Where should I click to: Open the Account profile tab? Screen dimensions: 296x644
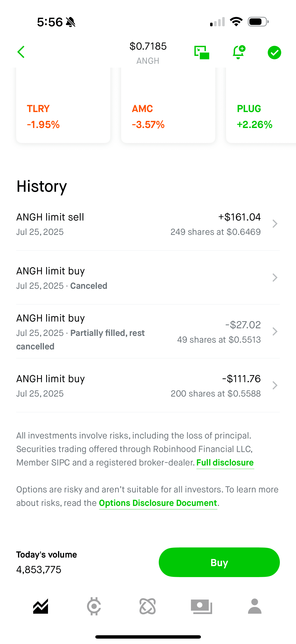(255, 606)
